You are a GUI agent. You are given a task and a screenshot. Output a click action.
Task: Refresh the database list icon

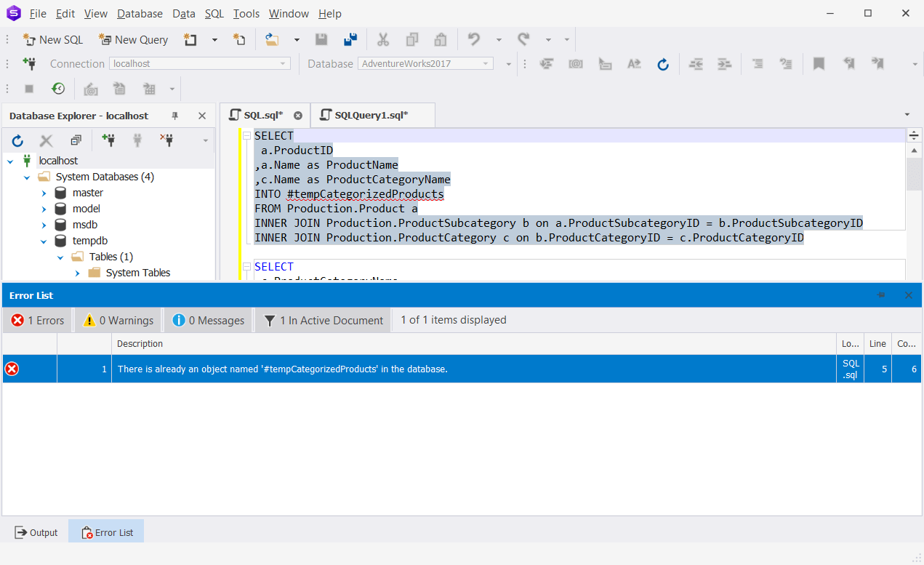[663, 64]
